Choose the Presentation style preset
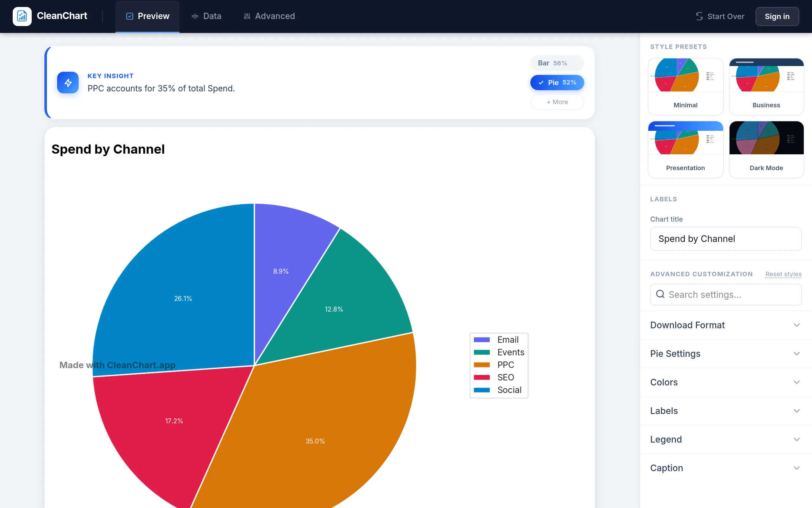Image resolution: width=812 pixels, height=508 pixels. pos(685,149)
